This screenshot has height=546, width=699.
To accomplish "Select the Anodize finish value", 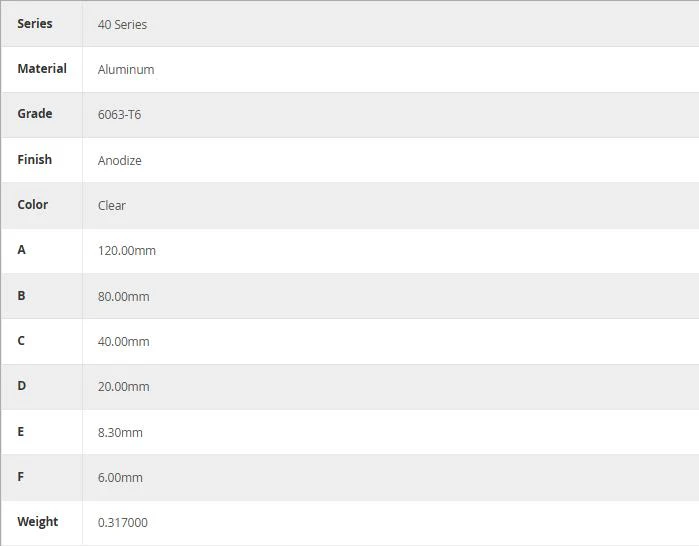I will click(x=120, y=160).
